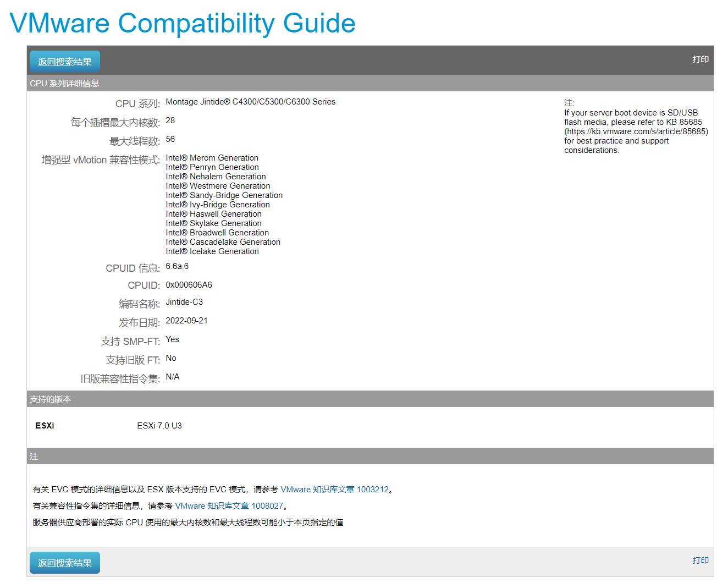Click the 支持的版本 section header

(x=51, y=399)
